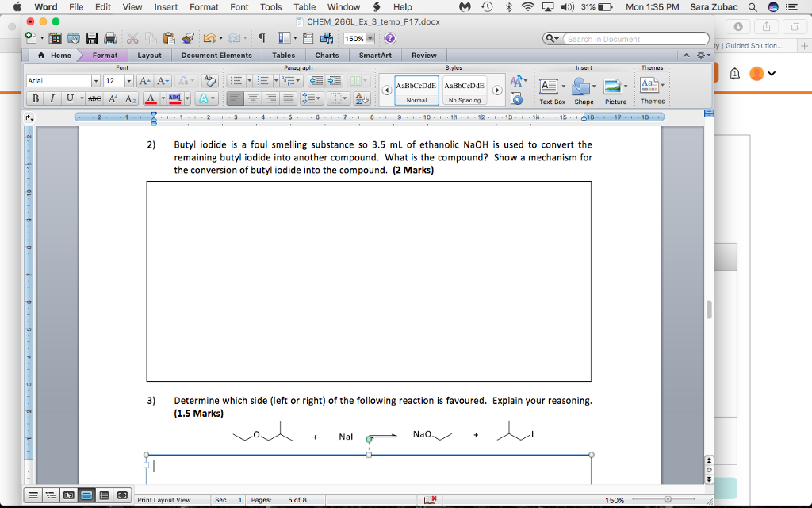This screenshot has width=812, height=508.
Task: Toggle superscript on selected text
Action: point(112,98)
